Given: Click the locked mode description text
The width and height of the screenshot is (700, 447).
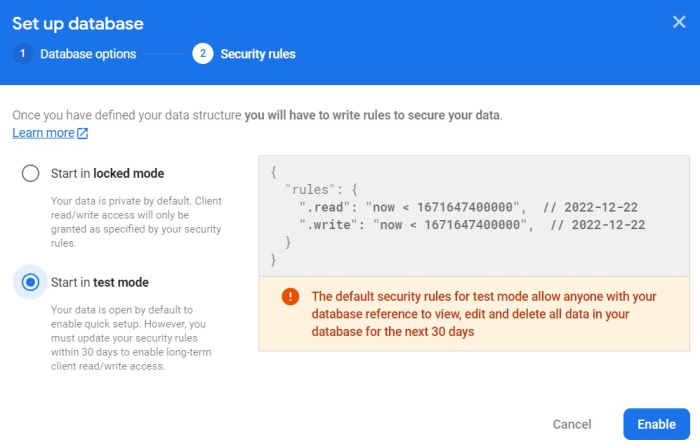Looking at the screenshot, I should coord(137,220).
